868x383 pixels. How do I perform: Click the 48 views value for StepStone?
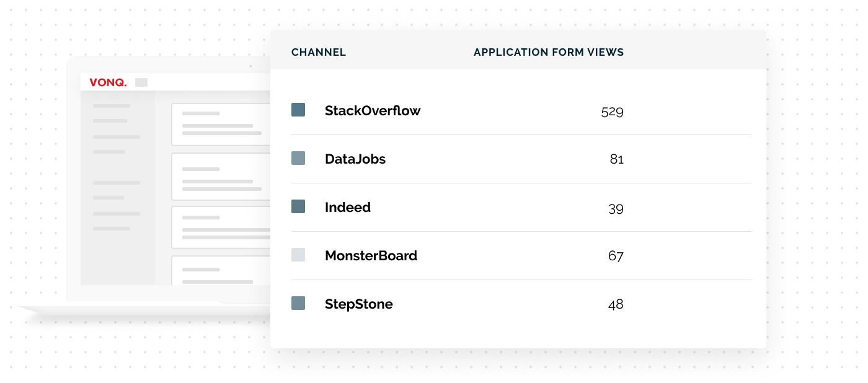pos(616,304)
